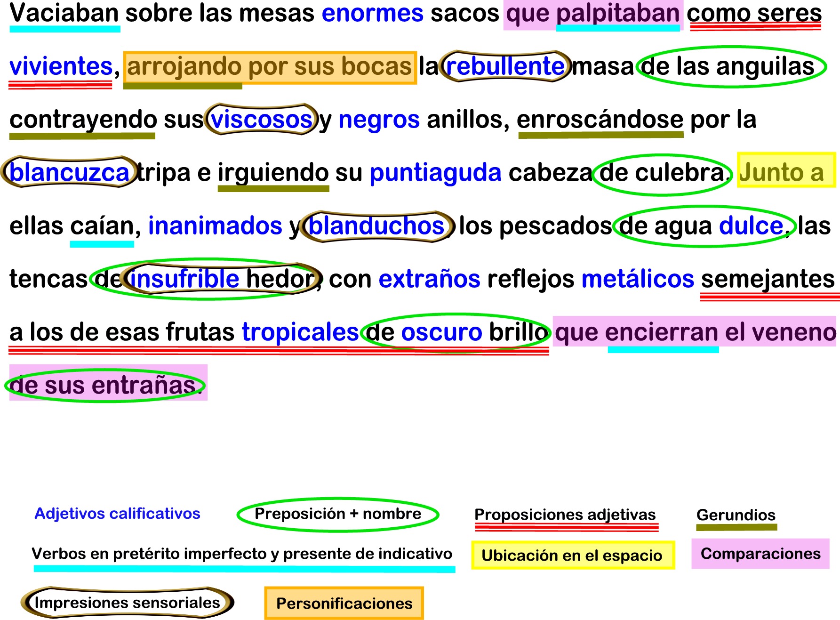Select the circled phrase 'insufrible hedor'
Screen dimensions: 840x620
[222, 279]
